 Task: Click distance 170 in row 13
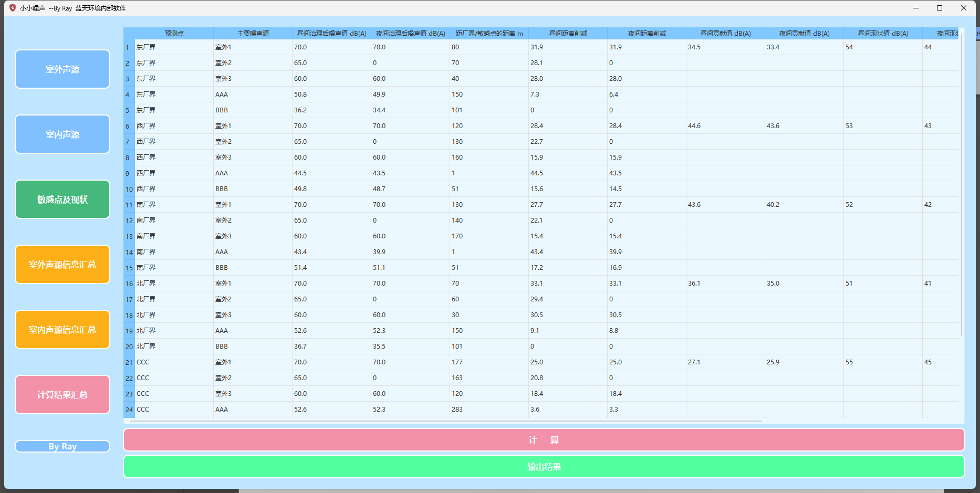(489, 236)
